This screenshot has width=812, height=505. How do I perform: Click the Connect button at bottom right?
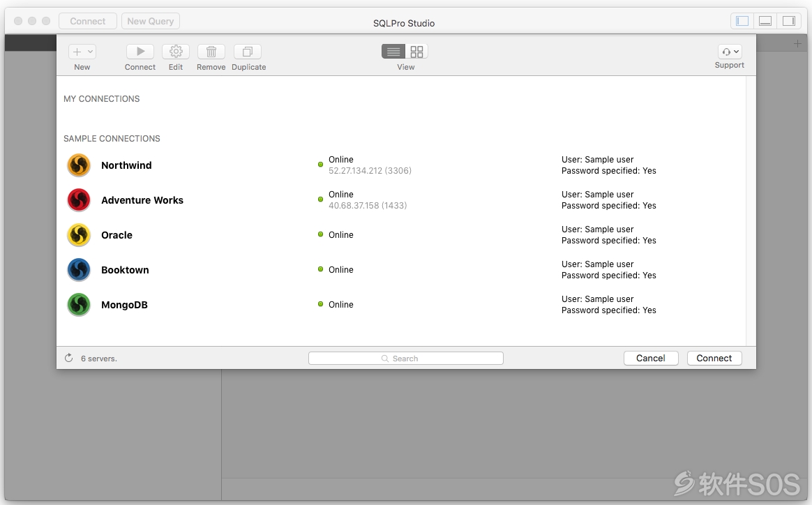pyautogui.click(x=714, y=359)
